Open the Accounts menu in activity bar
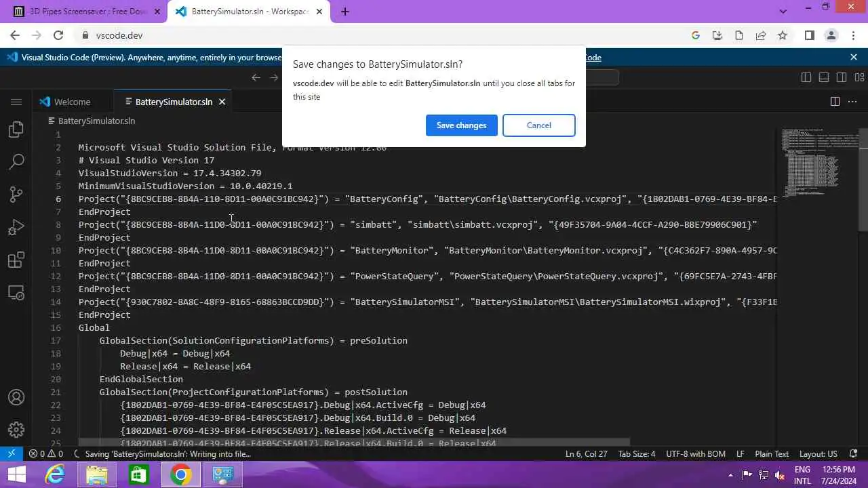The height and width of the screenshot is (488, 868). (x=16, y=397)
